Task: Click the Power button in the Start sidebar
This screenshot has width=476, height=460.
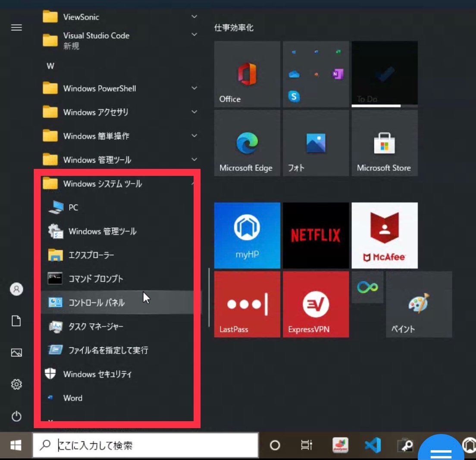Action: [x=16, y=416]
